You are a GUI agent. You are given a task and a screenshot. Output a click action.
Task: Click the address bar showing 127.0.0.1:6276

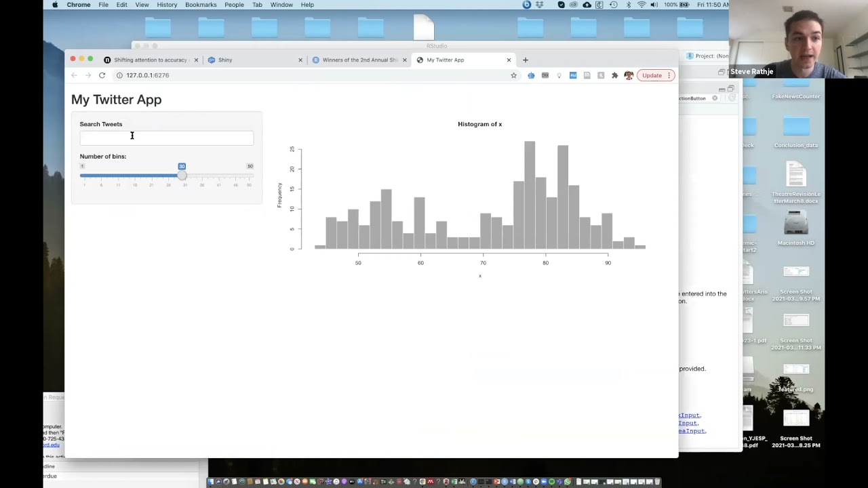311,75
